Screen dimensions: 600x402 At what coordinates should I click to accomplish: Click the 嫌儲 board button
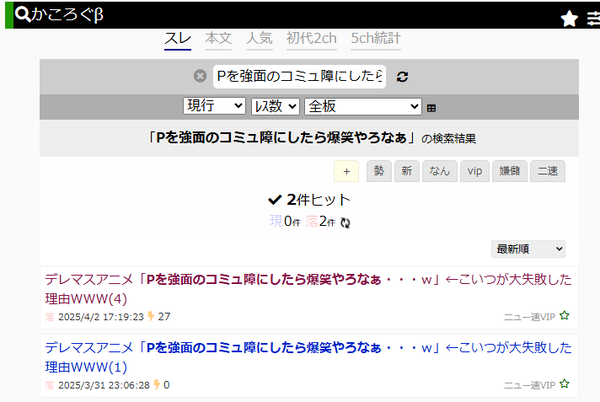[510, 171]
